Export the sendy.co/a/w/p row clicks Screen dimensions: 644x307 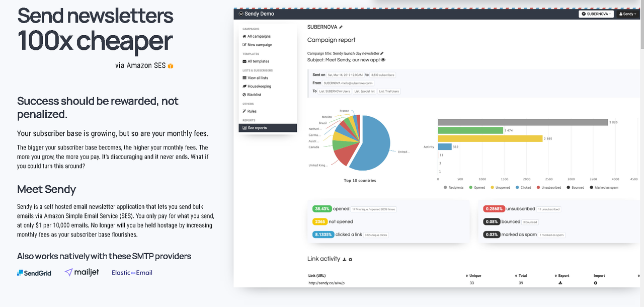click(560, 283)
